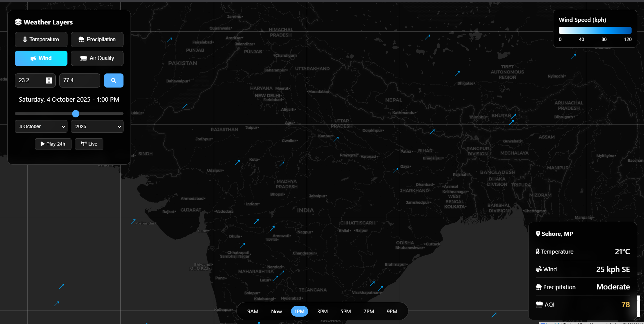644x324 pixels.
Task: Select the 3PM time tab
Action: click(x=322, y=311)
